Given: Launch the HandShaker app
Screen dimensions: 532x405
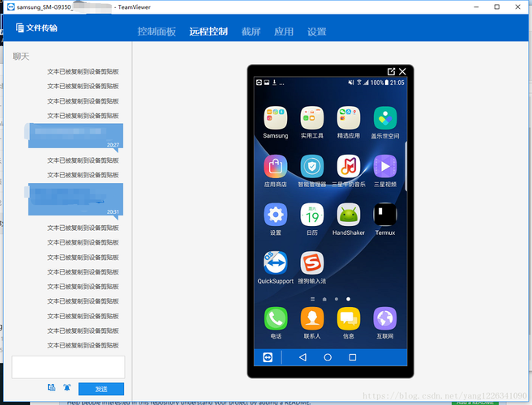Looking at the screenshot, I should click(x=349, y=215).
